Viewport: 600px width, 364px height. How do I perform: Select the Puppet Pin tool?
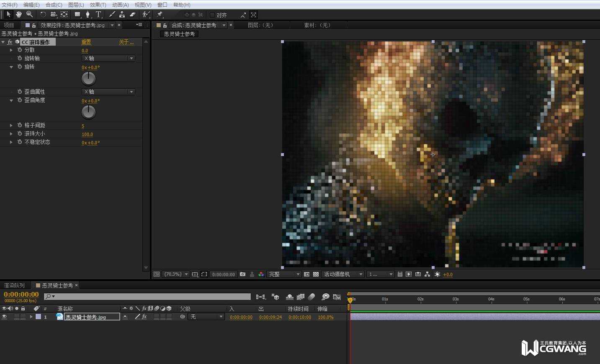[x=160, y=14]
